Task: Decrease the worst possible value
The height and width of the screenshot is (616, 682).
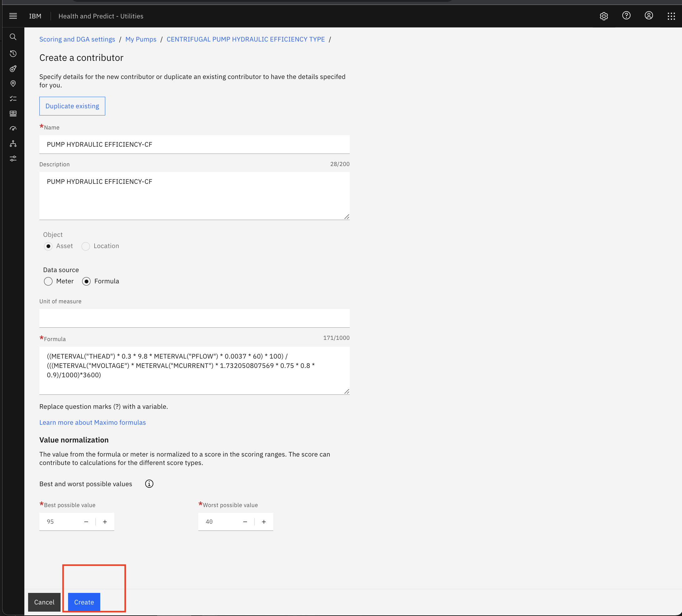Action: (x=245, y=522)
